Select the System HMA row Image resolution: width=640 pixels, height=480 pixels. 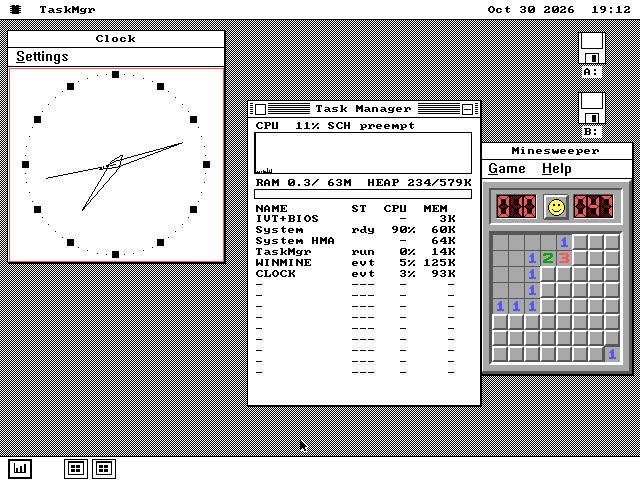click(x=356, y=241)
